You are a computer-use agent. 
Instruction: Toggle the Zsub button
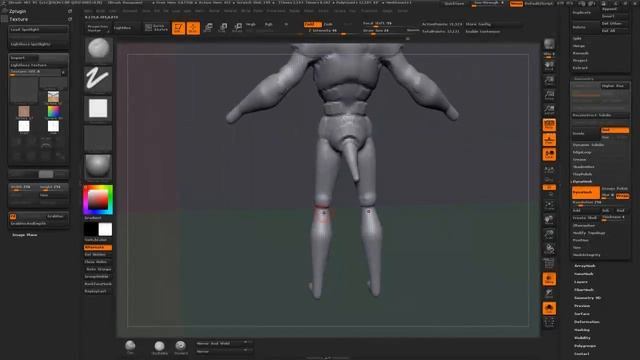(328, 24)
